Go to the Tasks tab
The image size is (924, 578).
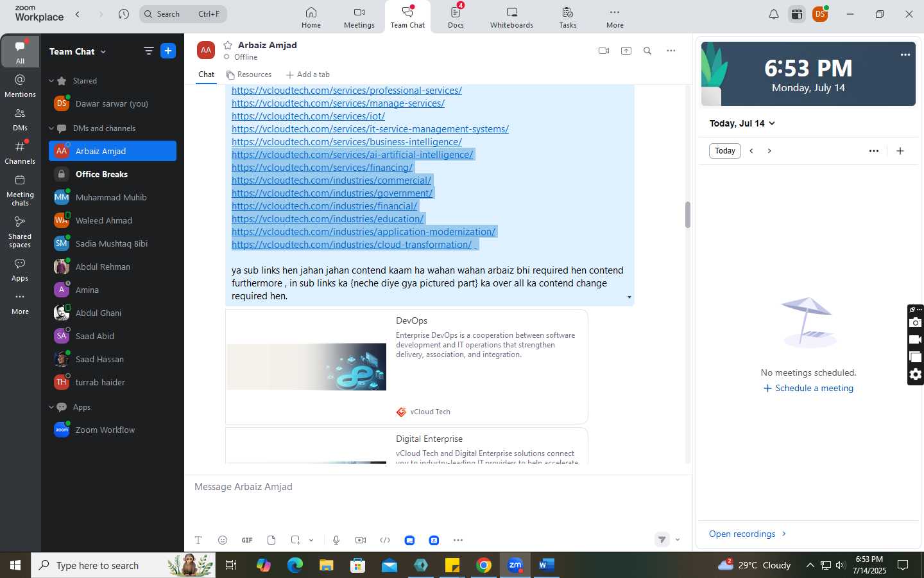coord(568,17)
